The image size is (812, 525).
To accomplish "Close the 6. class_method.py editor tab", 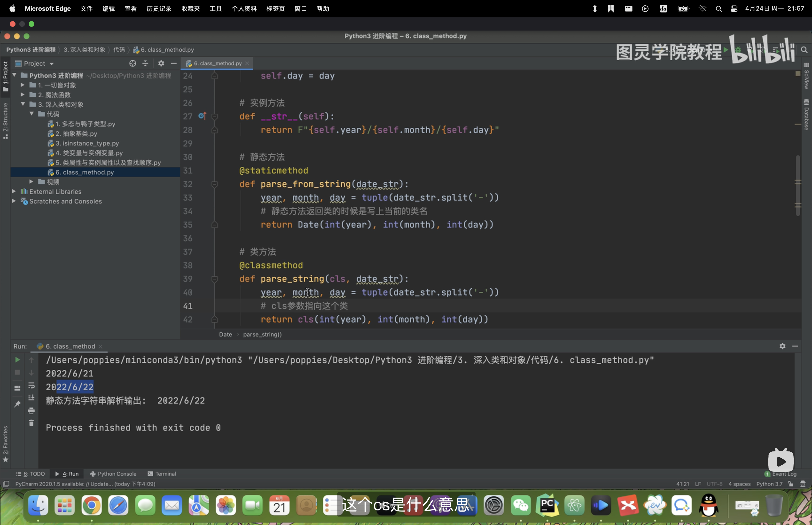I will [247, 63].
